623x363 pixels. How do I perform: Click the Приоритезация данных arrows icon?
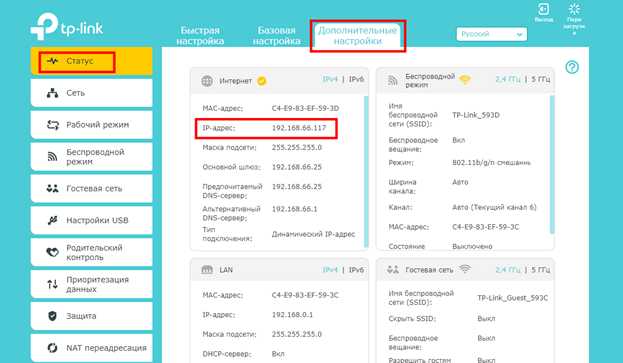[x=52, y=284]
